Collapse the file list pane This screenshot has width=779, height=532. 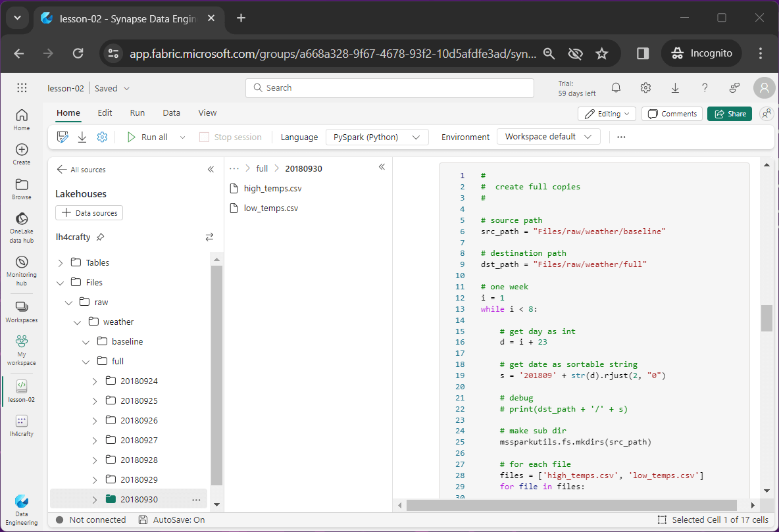point(382,167)
